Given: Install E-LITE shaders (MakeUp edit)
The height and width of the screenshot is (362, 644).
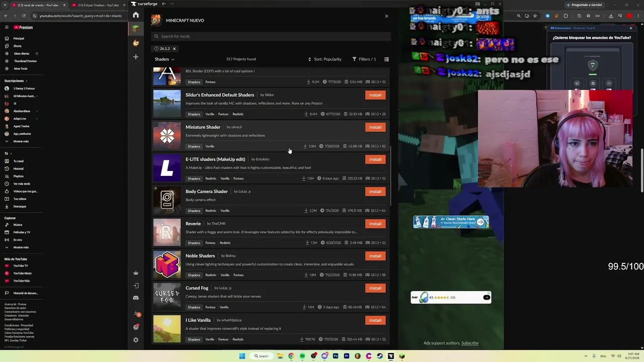Looking at the screenshot, I should click(375, 159).
